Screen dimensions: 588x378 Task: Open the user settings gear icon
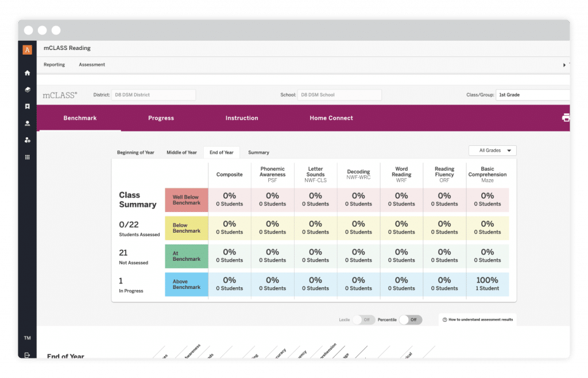28,140
